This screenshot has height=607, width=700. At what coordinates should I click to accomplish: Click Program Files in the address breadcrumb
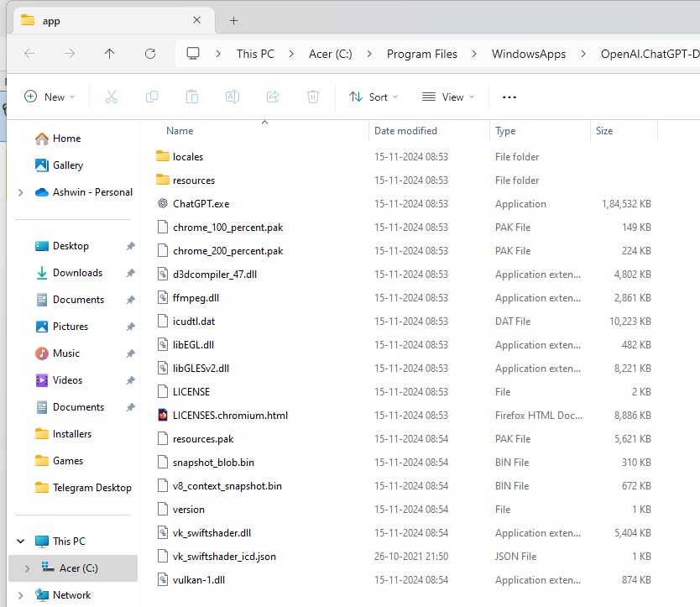click(421, 54)
